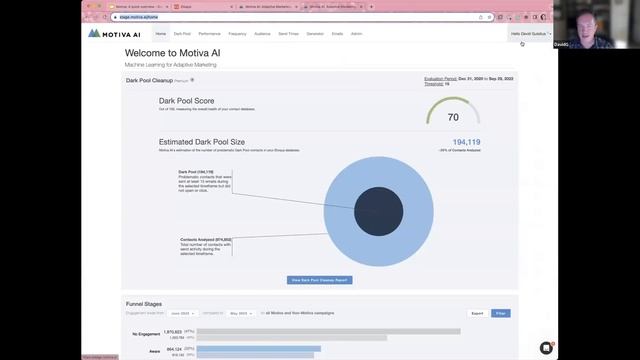Click the video call participant thumbnail
This screenshot has width=640, height=360.
tap(596, 24)
